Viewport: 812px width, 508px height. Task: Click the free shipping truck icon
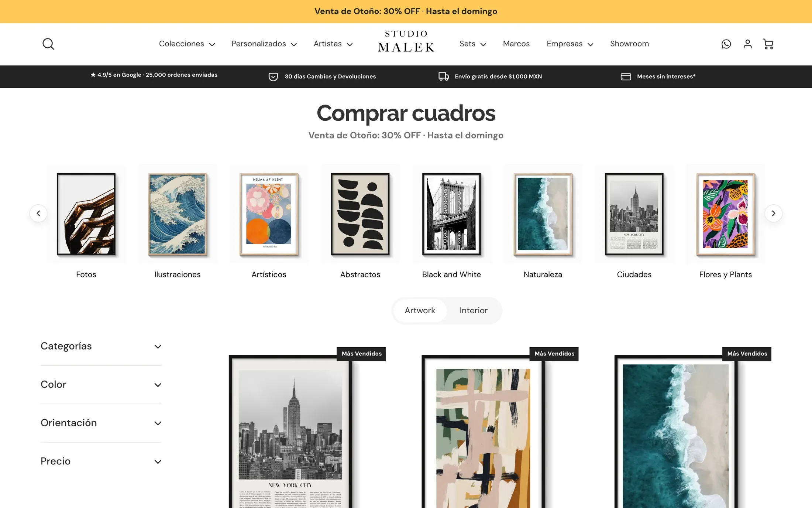(444, 76)
